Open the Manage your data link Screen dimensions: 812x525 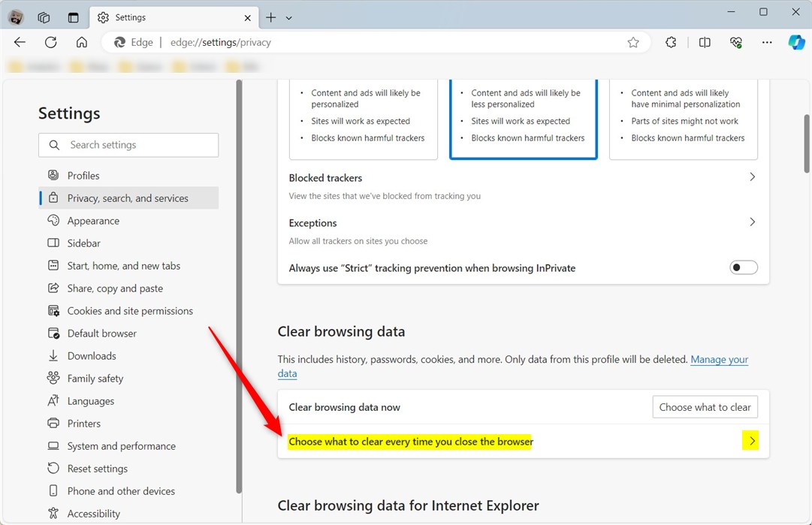pyautogui.click(x=719, y=359)
